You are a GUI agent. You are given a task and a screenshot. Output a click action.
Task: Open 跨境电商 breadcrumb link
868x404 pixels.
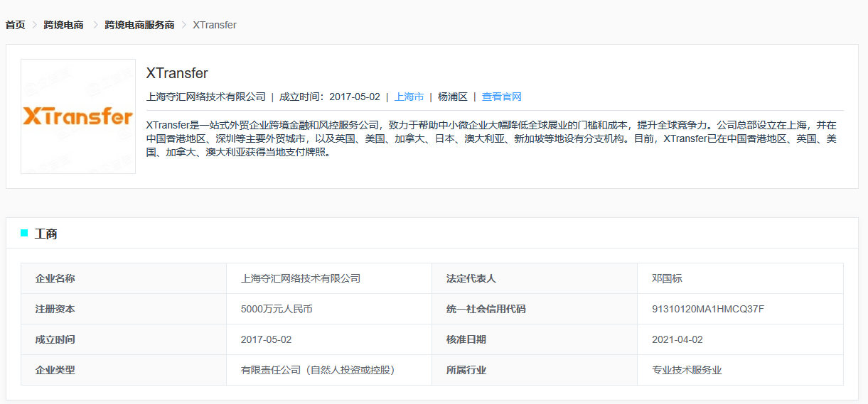(x=63, y=25)
